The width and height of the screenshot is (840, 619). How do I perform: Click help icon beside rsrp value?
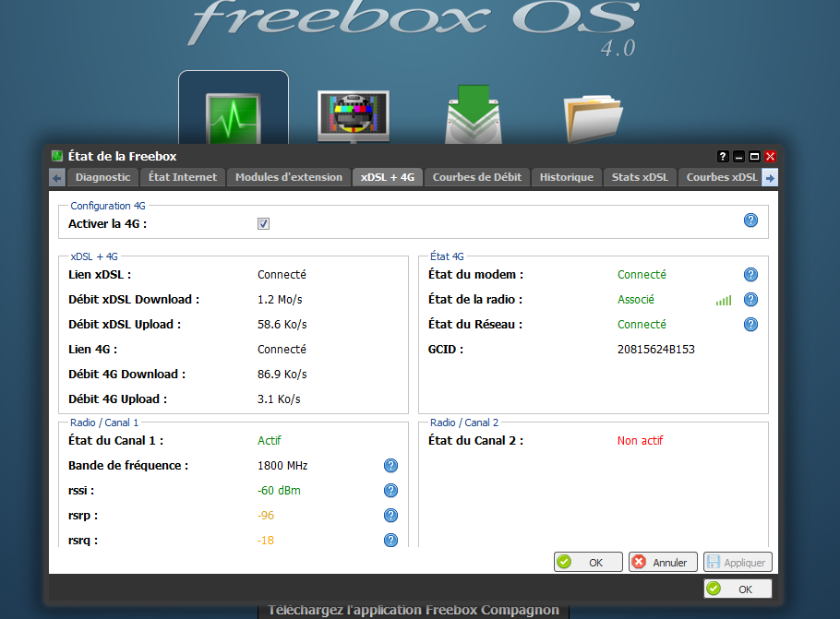point(390,515)
